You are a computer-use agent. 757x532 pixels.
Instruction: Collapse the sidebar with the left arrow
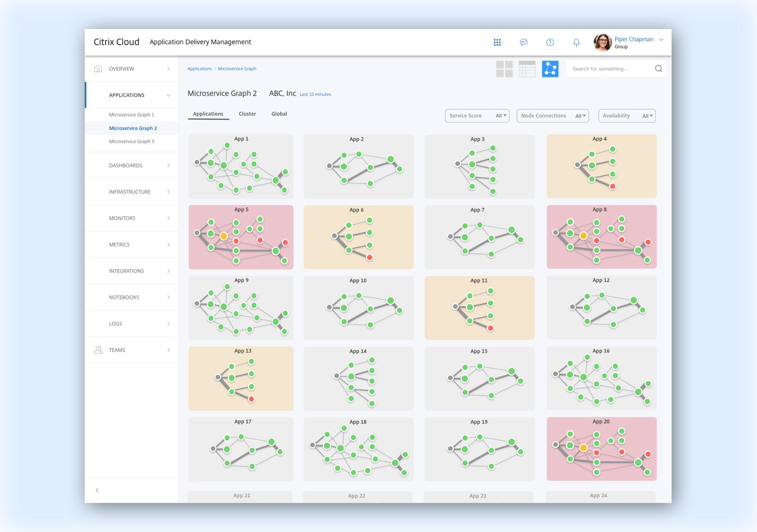tap(97, 490)
